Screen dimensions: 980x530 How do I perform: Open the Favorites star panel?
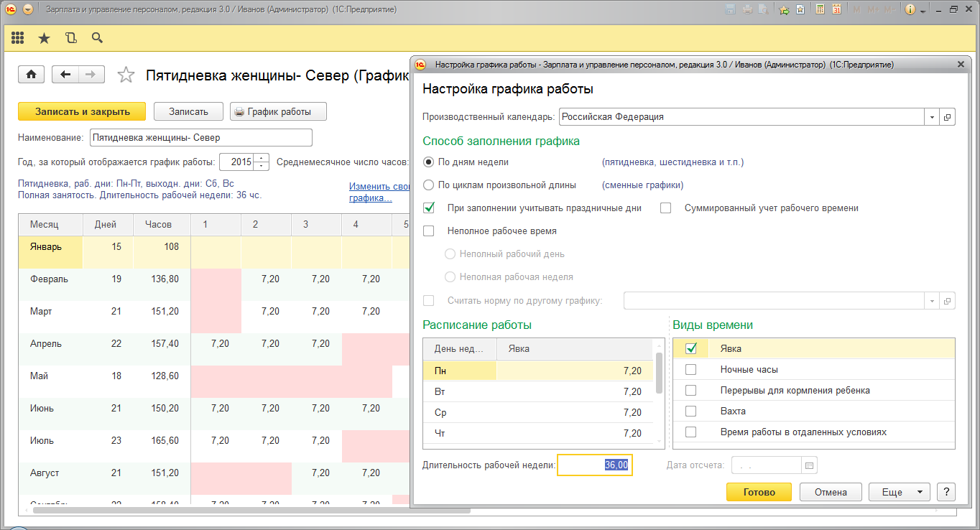pos(44,38)
